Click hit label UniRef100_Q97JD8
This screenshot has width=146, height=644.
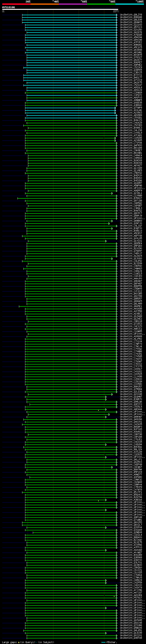pyautogui.click(x=131, y=201)
